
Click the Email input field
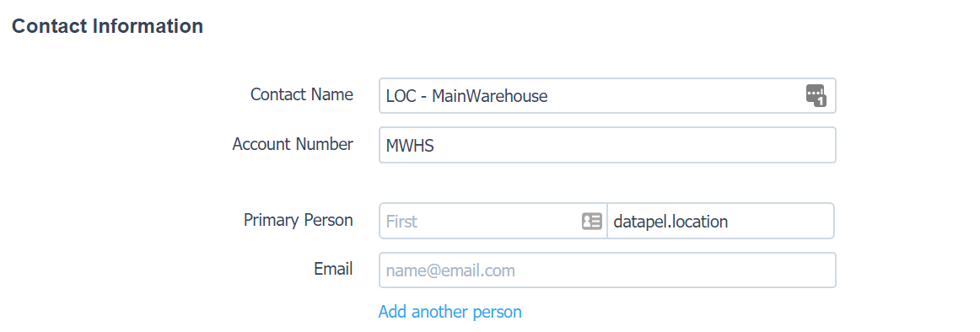click(x=607, y=270)
